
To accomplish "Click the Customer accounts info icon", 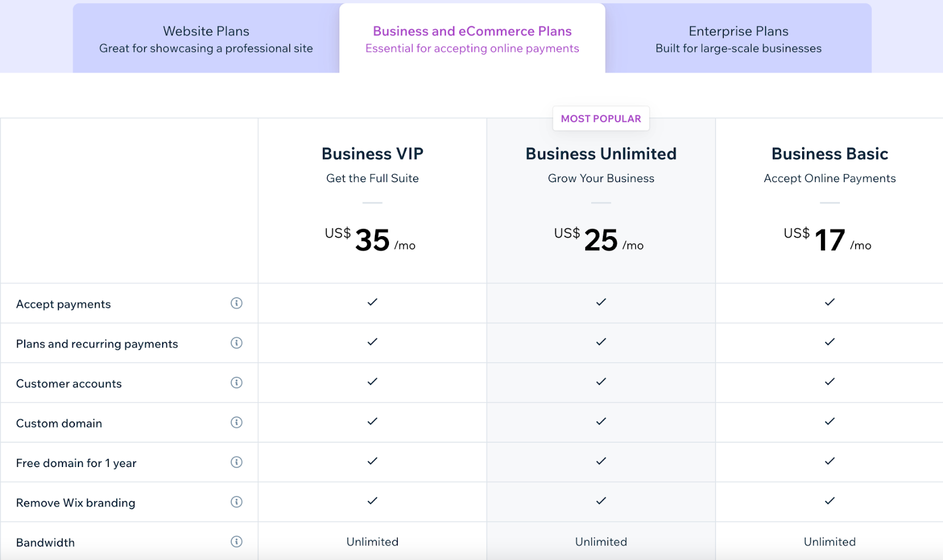I will coord(236,383).
